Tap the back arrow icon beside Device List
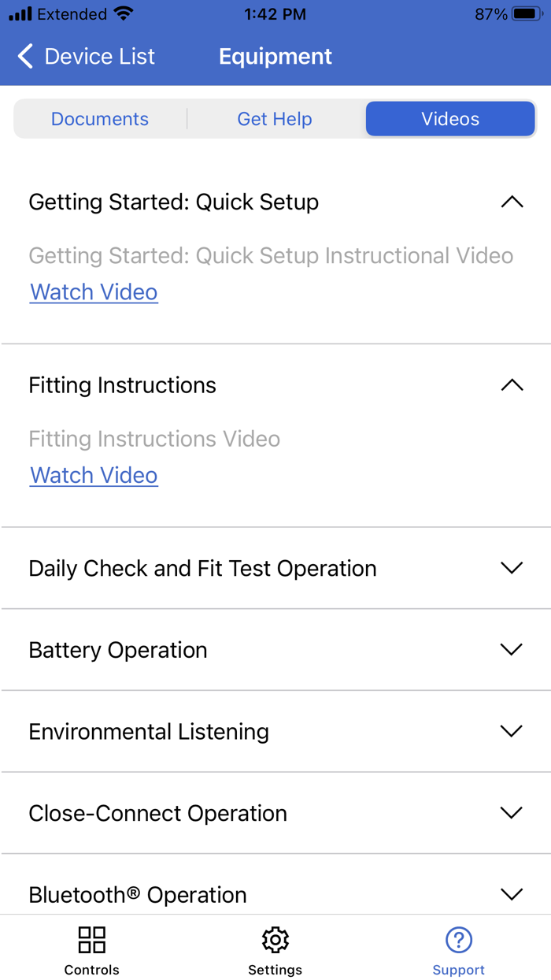Screen dimensions: 551x980 25,56
